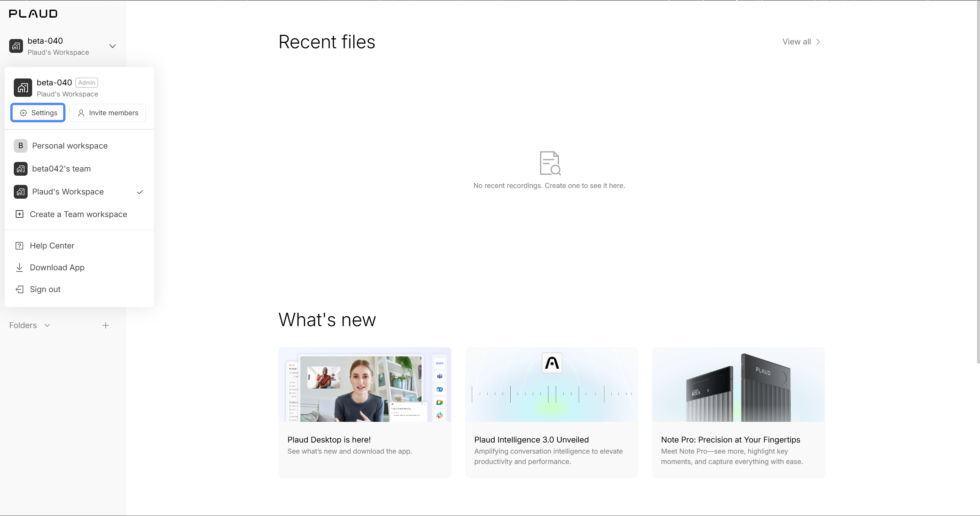Click 'Amplifying conversation intelligence' description text
Image resolution: width=980 pixels, height=516 pixels.
click(x=549, y=456)
